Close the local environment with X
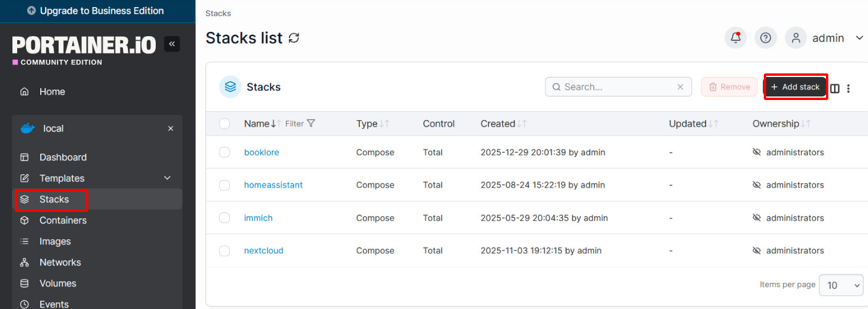The height and width of the screenshot is (309, 868). (171, 128)
